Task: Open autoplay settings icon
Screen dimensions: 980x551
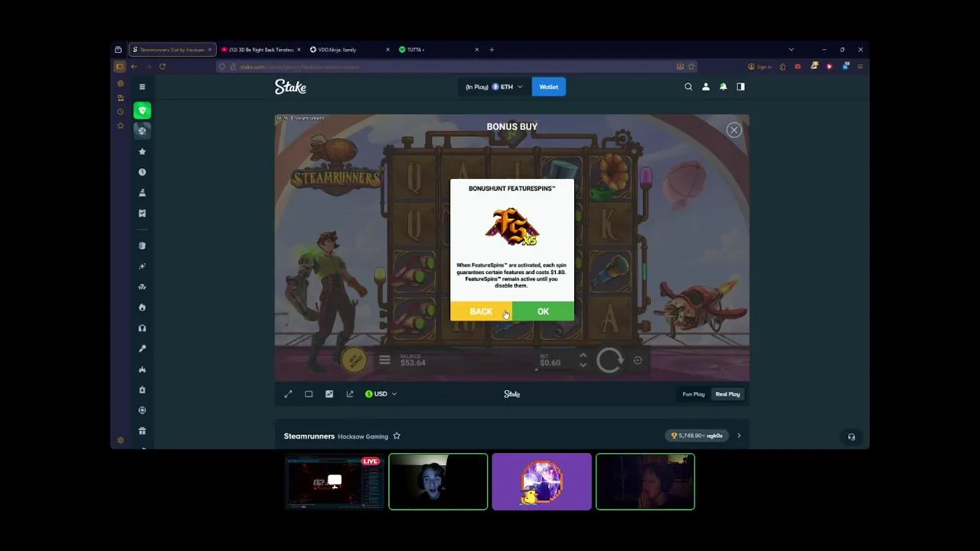Action: [638, 360]
